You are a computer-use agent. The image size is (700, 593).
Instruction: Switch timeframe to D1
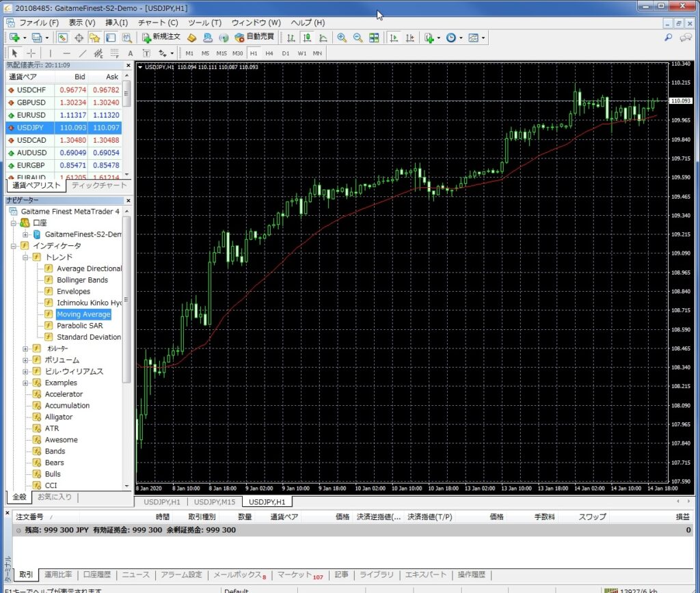click(285, 53)
